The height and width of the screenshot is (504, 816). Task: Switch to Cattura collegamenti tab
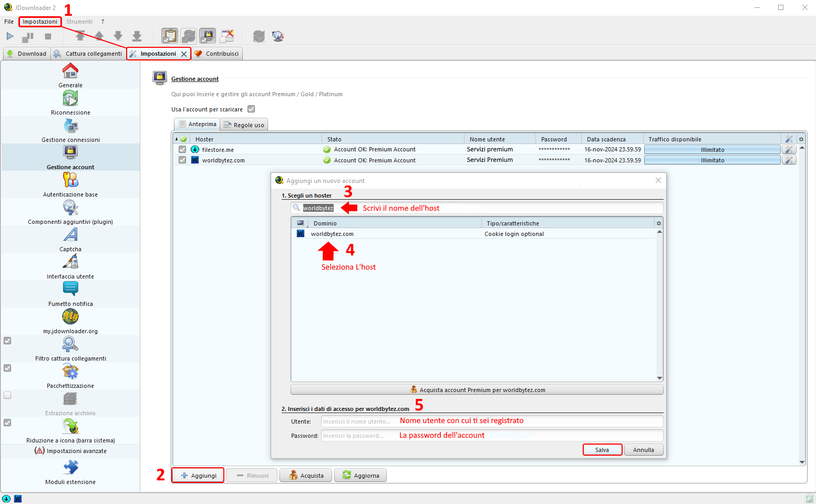pos(88,54)
